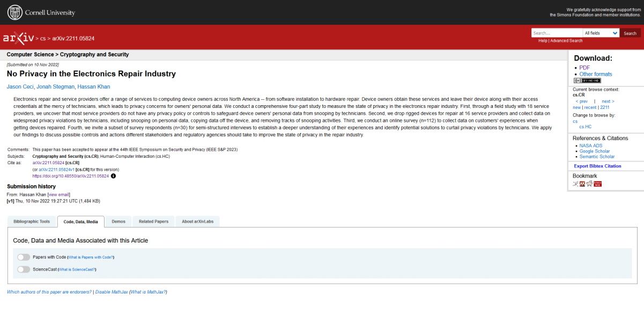Viewport: 644px width, 322px height.
Task: Open the What is MathJax link
Action: 148,292
